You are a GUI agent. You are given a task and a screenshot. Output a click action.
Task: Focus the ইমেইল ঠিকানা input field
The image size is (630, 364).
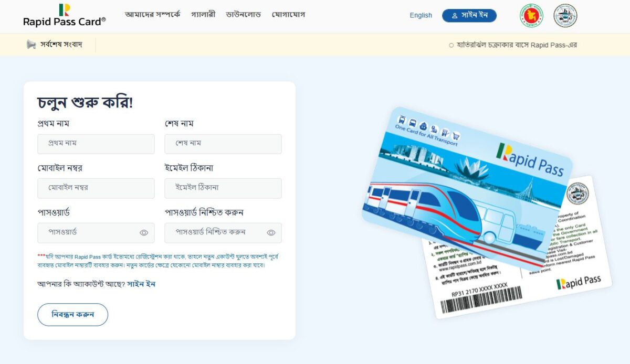[x=223, y=188]
